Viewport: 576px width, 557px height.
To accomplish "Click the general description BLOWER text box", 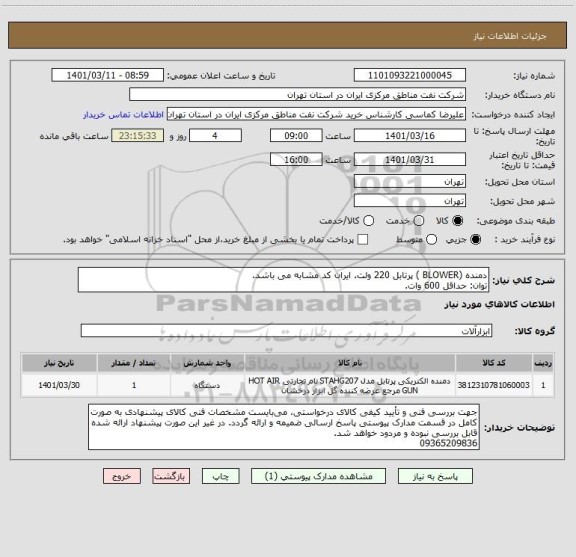I will coord(284,280).
